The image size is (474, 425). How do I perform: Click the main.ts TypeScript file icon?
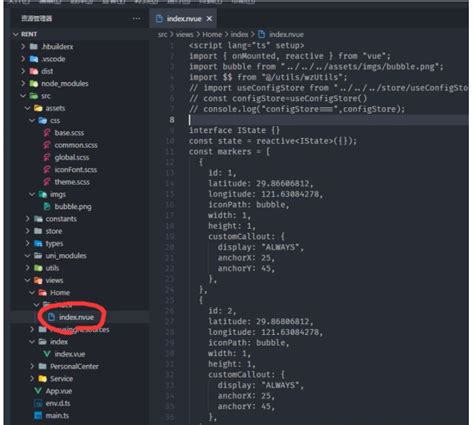click(38, 416)
